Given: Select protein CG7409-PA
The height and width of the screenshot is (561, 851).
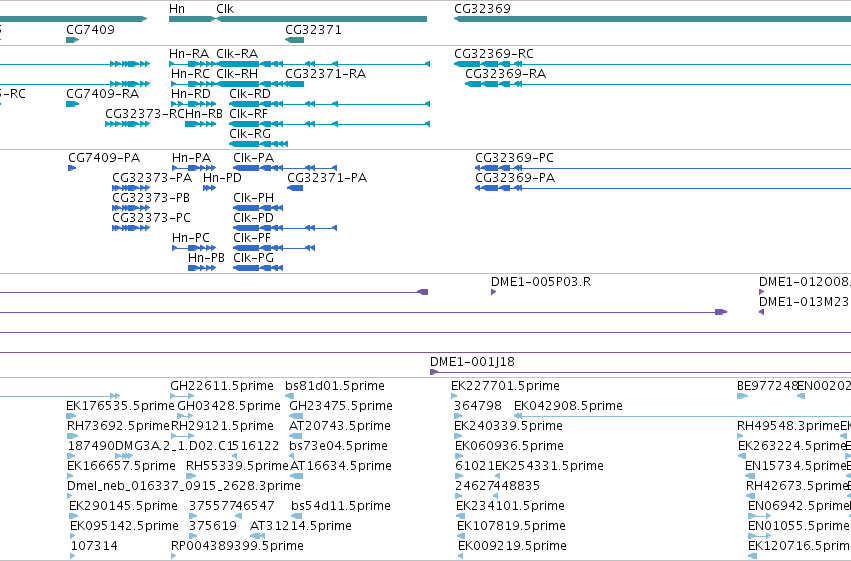Looking at the screenshot, I should click(x=104, y=158).
